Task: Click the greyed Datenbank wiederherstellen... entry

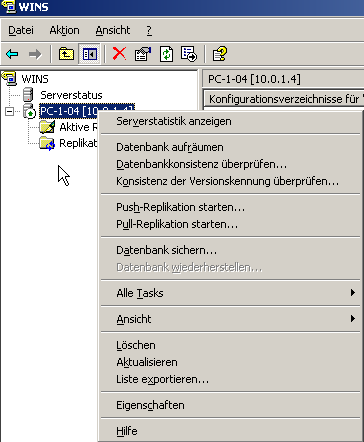Action: [231, 267]
